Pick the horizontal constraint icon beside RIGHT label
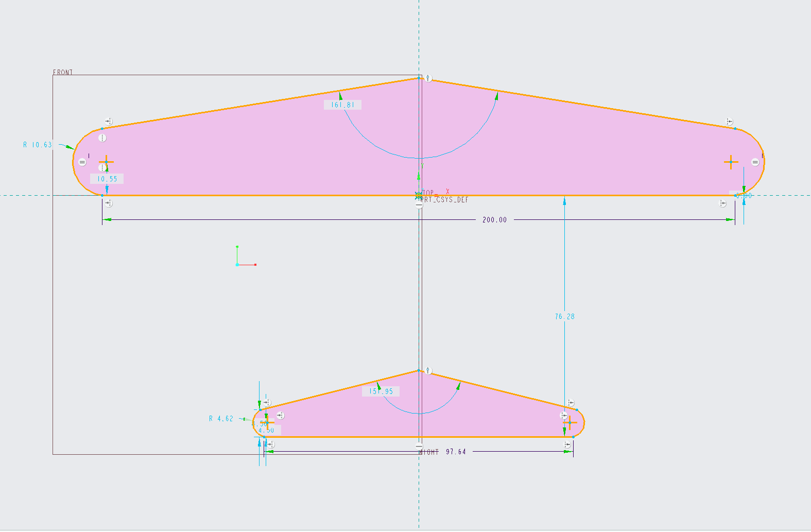This screenshot has width=811, height=532. click(419, 446)
